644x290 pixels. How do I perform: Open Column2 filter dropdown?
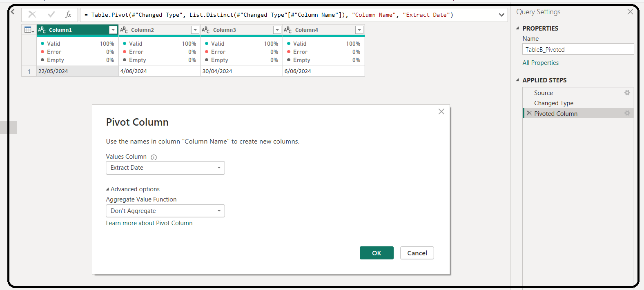point(195,30)
